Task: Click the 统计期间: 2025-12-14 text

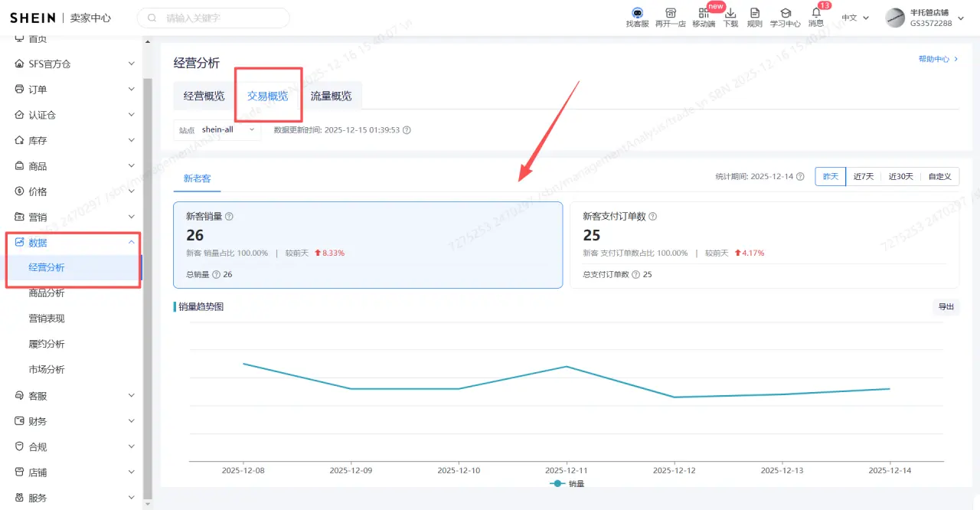Action: pyautogui.click(x=754, y=176)
